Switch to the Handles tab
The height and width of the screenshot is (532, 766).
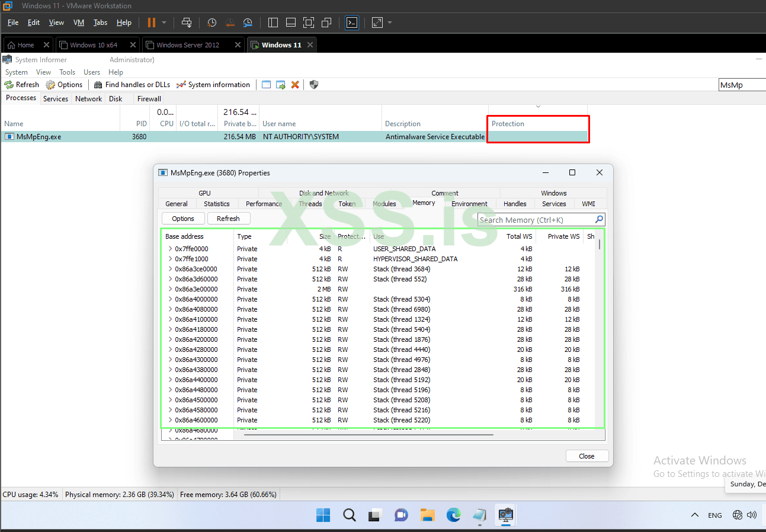[514, 204]
